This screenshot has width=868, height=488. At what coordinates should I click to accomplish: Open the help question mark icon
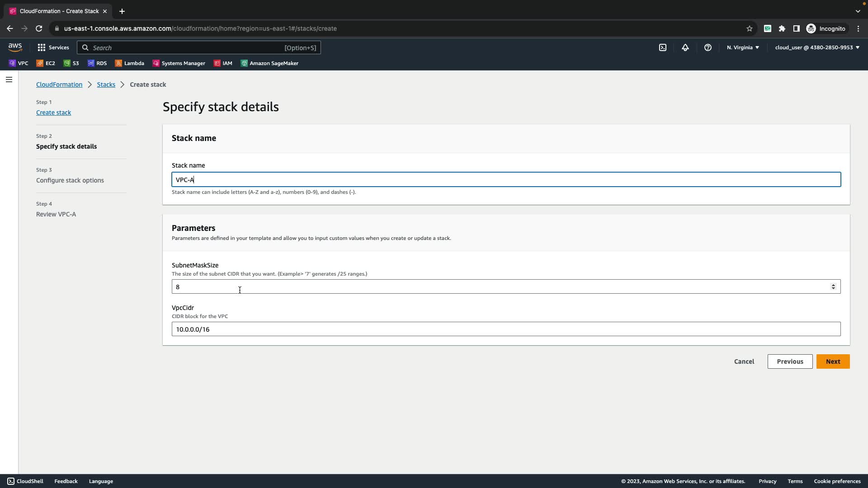(708, 47)
